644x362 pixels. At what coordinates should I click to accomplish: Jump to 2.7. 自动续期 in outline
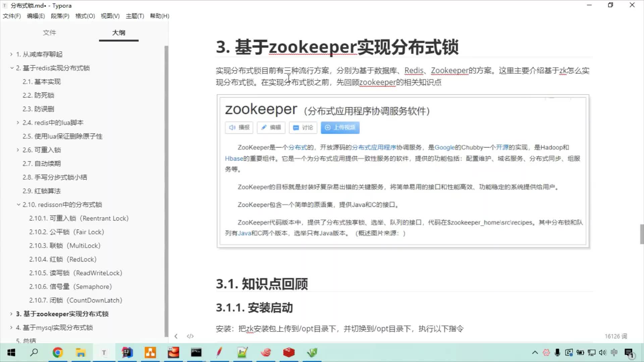42,164
